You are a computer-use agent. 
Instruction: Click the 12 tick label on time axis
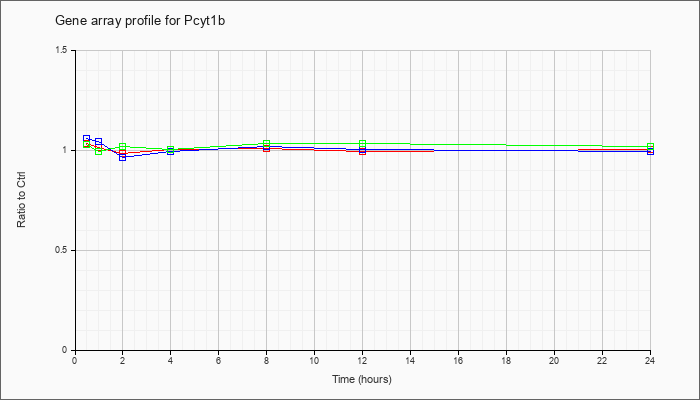click(x=362, y=360)
